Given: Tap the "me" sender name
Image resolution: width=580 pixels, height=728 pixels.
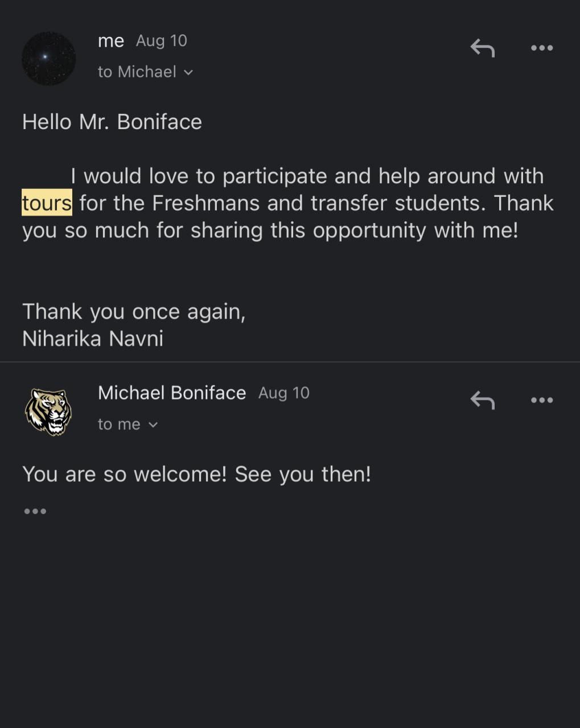Looking at the screenshot, I should (x=111, y=41).
